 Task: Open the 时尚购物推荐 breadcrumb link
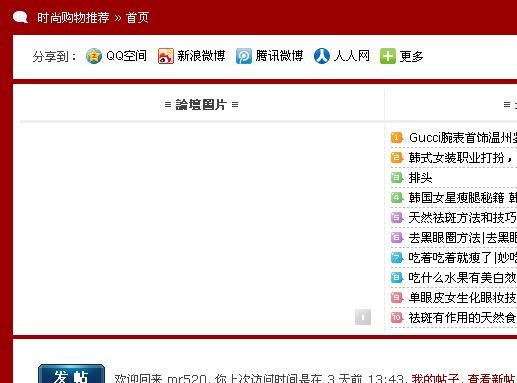(x=73, y=18)
